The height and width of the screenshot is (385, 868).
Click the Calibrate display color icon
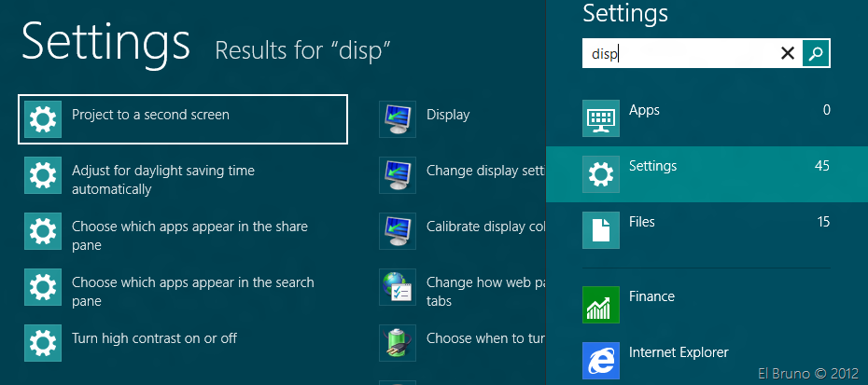(x=398, y=230)
